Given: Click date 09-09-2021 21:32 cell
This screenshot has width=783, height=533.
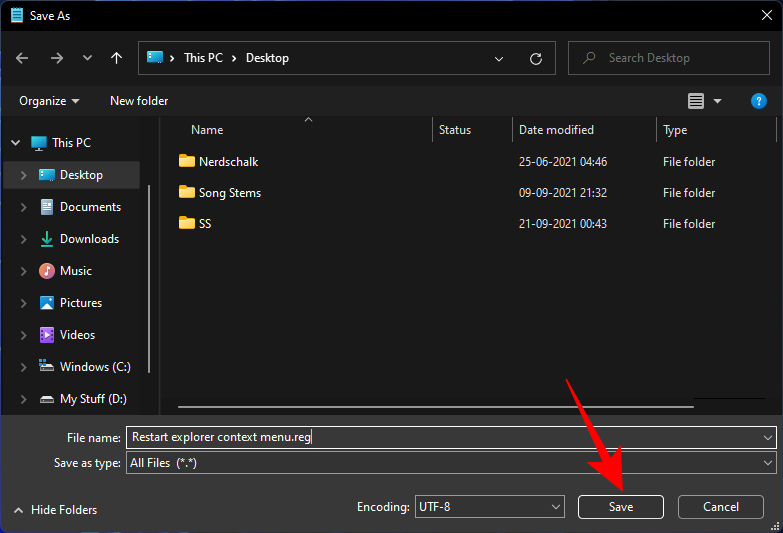Looking at the screenshot, I should point(563,193).
